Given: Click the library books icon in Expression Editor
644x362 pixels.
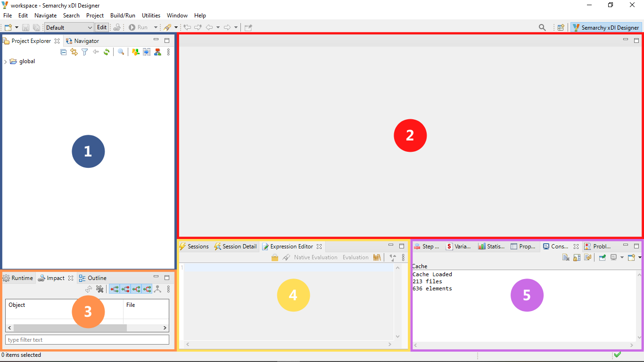Looking at the screenshot, I should point(377,257).
